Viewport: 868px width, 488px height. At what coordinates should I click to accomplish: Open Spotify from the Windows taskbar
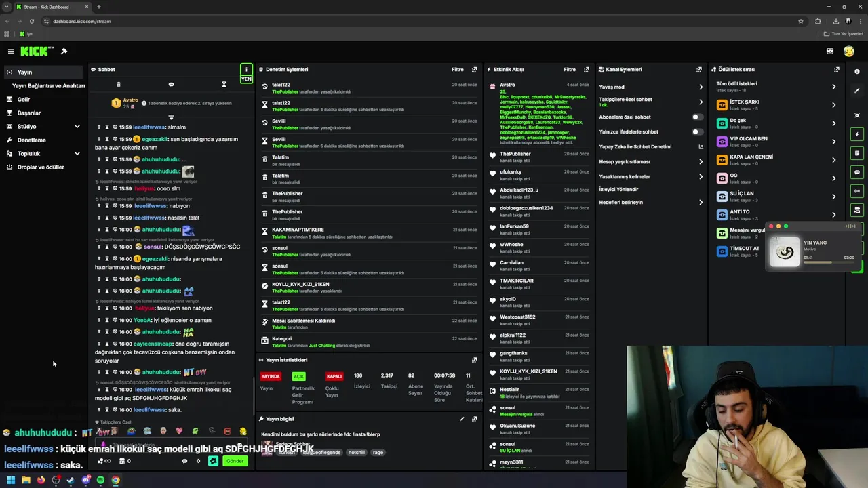[100, 480]
